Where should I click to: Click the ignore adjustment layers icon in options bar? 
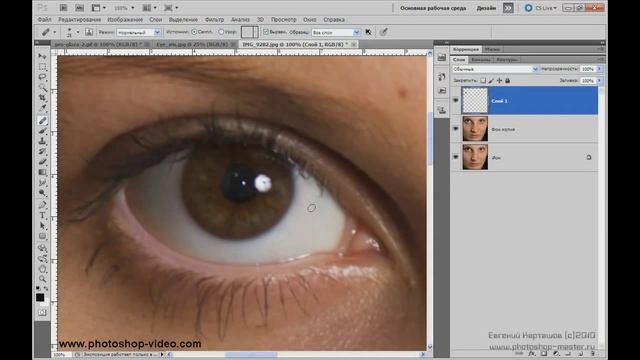click(368, 32)
